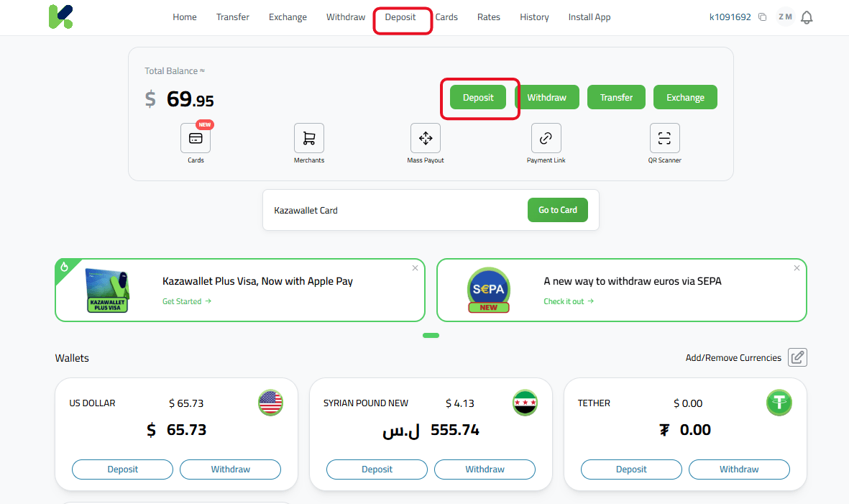Viewport: 849px width, 504px height.
Task: Withdraw from the US Dollar wallet
Action: (x=231, y=469)
